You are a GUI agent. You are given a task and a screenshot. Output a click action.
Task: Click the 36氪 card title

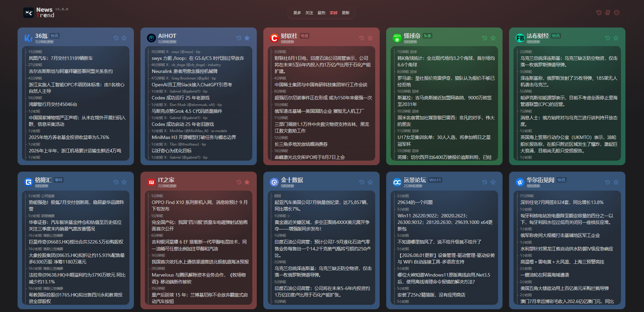[41, 36]
